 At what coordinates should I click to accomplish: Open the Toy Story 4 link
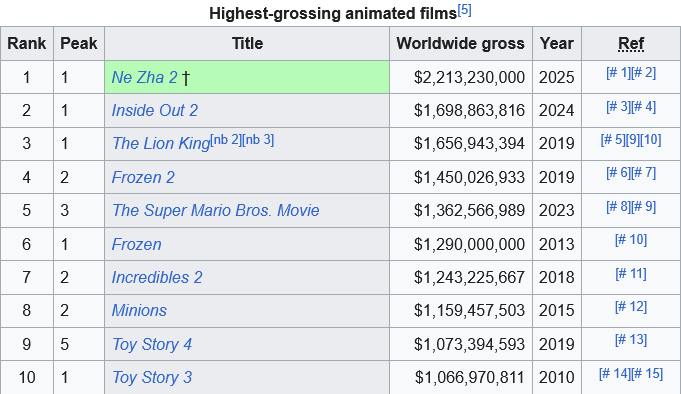152,344
